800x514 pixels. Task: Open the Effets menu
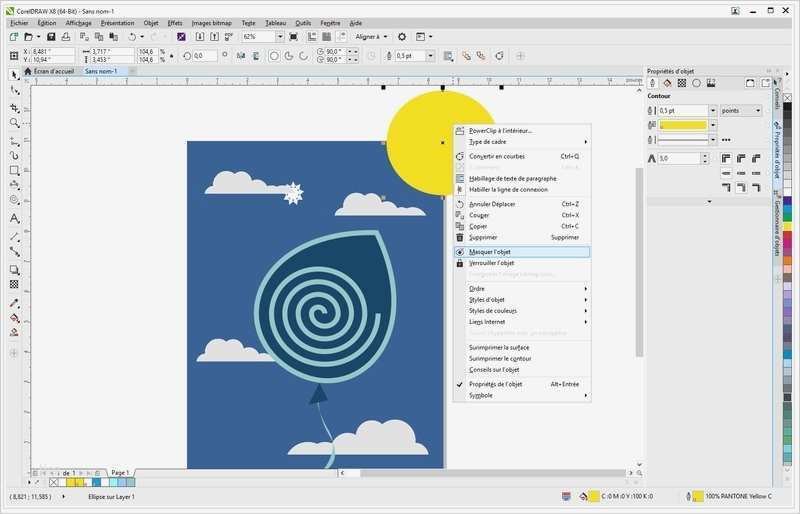pos(175,22)
